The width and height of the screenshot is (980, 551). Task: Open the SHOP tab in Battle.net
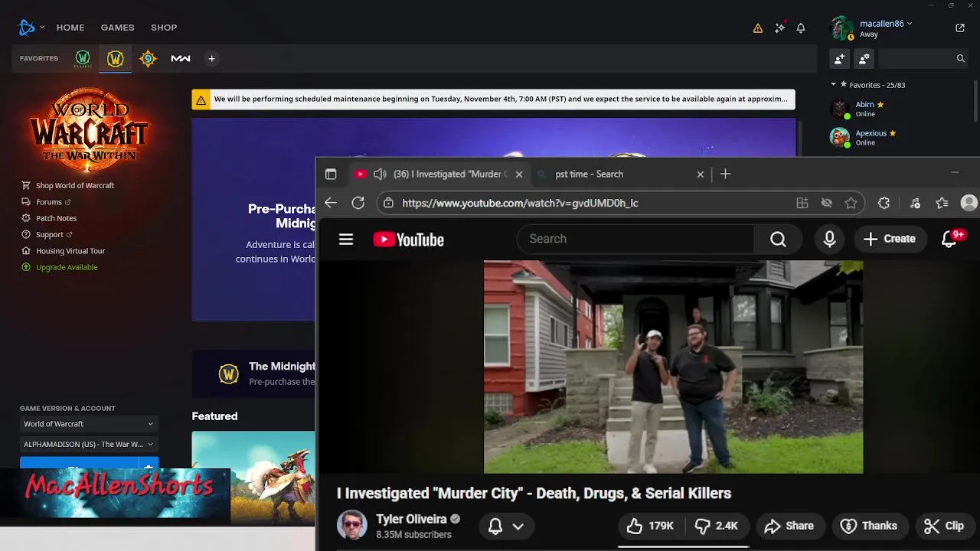(164, 28)
